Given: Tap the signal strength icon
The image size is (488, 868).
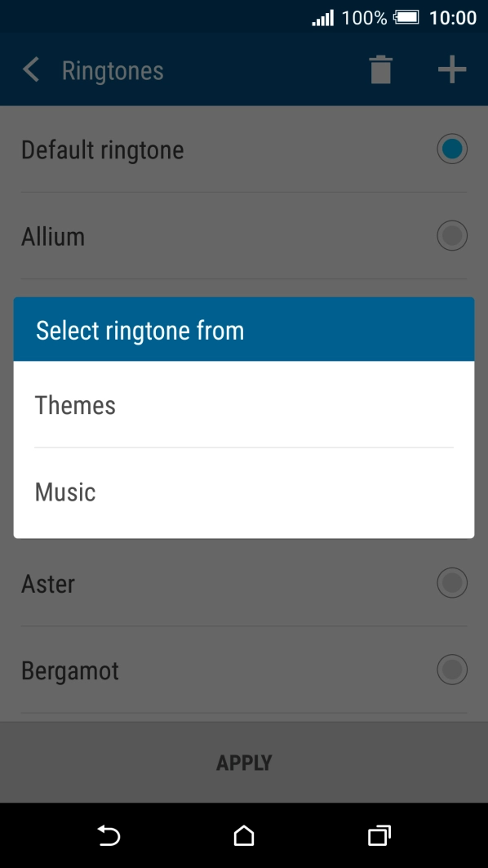Looking at the screenshot, I should (322, 18).
